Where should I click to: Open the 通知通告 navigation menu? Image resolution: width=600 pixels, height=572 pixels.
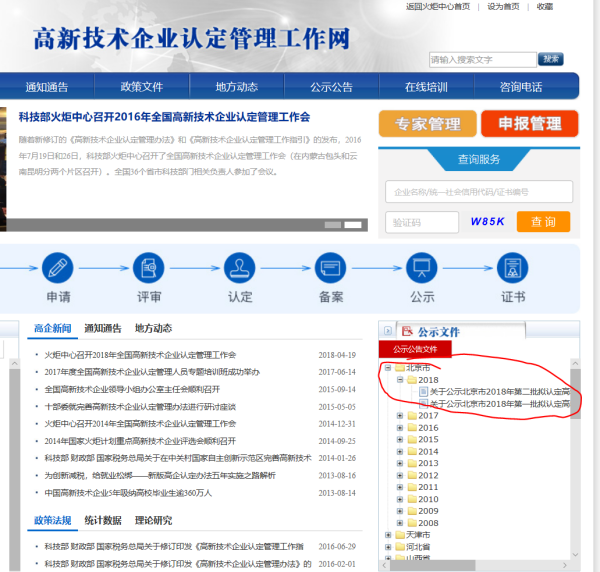(47, 87)
